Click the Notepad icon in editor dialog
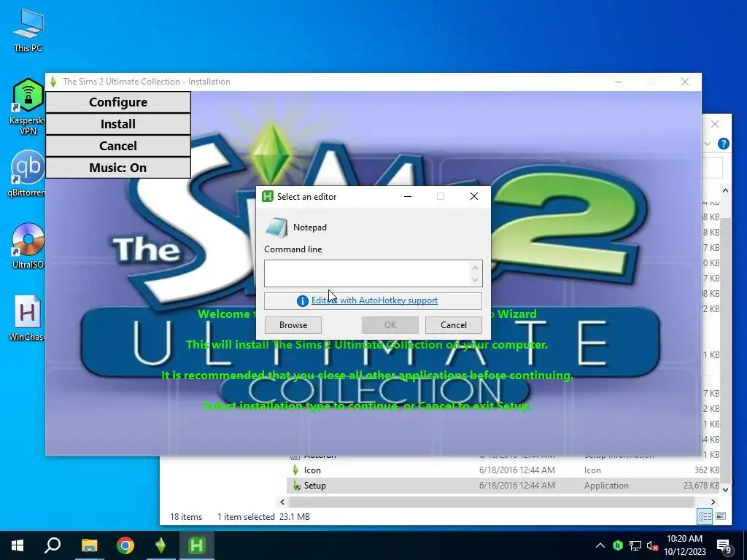This screenshot has width=747, height=560. pyautogui.click(x=276, y=227)
